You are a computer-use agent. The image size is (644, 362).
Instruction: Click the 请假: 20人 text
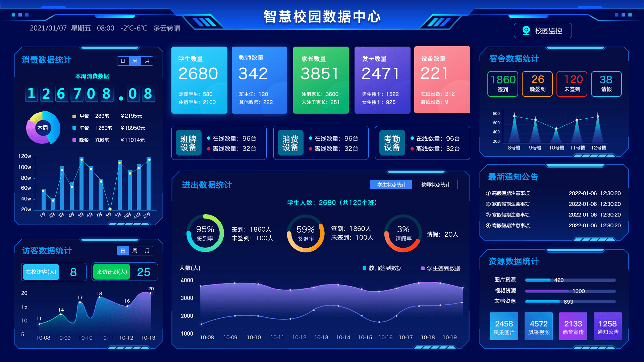(442, 234)
